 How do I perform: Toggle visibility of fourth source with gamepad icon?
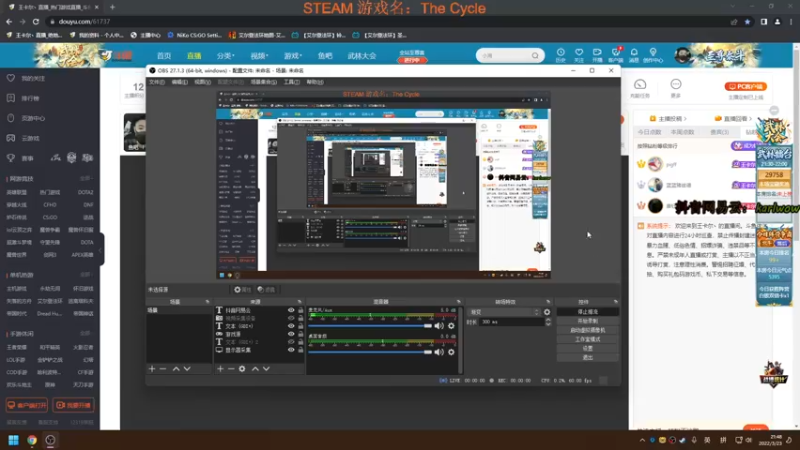[291, 334]
